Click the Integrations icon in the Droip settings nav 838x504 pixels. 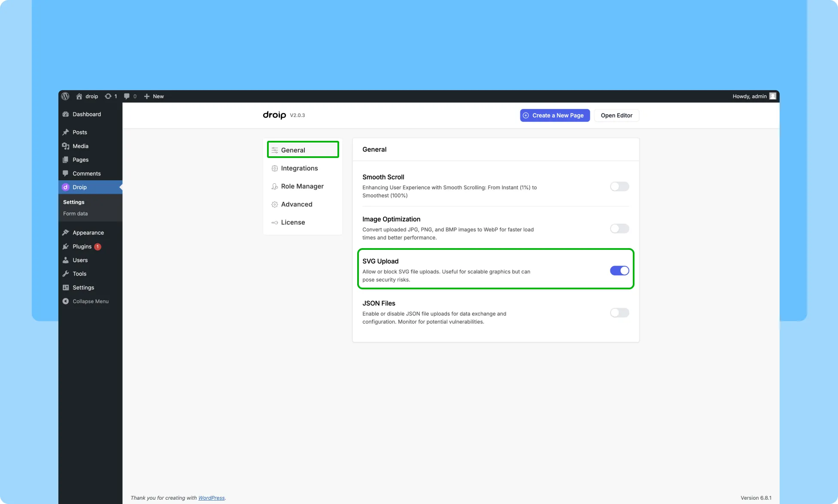pyautogui.click(x=275, y=168)
